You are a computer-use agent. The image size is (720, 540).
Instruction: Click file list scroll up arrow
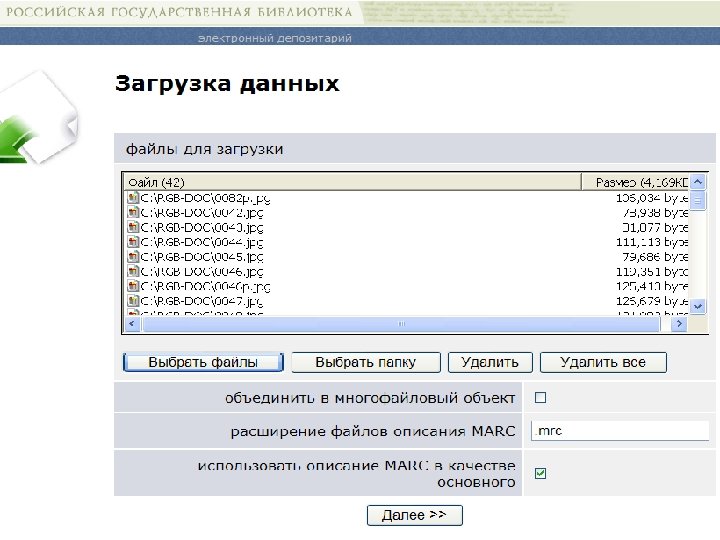(698, 182)
